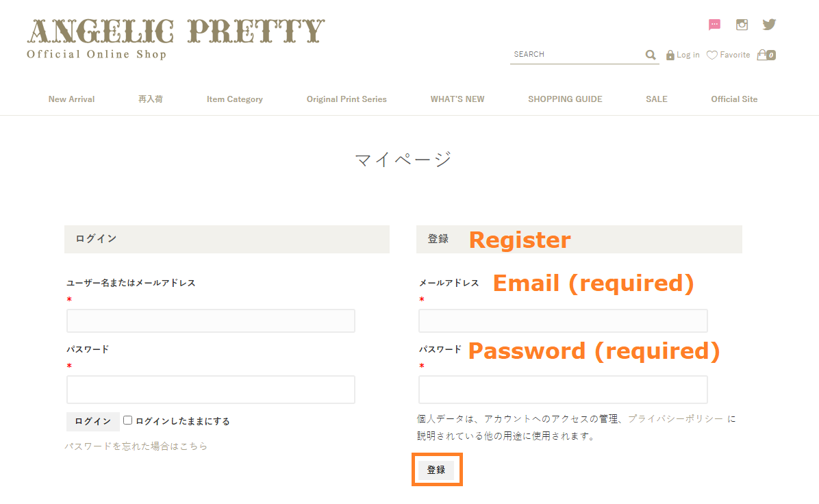Focus the registration メールアドレス input field
This screenshot has height=504, width=819.
(562, 320)
